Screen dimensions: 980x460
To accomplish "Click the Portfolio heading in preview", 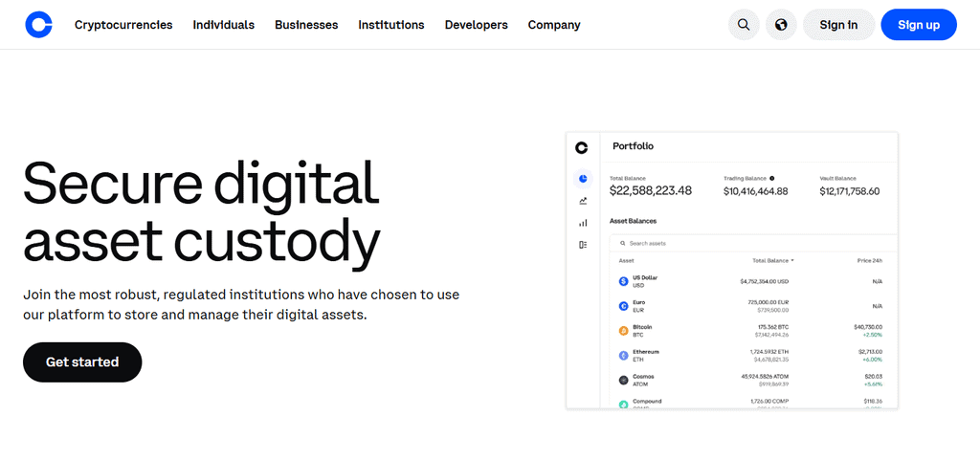I will coord(634,146).
